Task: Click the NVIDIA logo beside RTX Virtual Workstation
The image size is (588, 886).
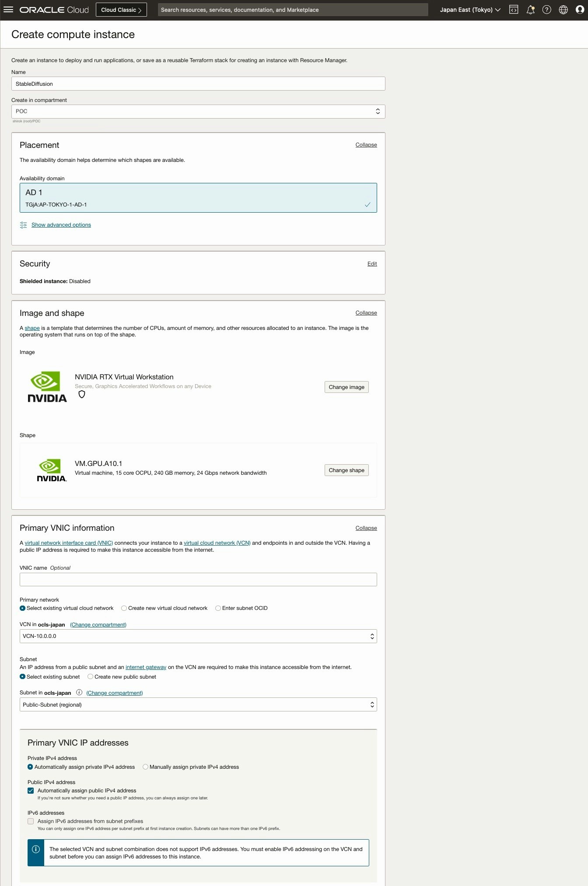Action: click(x=47, y=387)
